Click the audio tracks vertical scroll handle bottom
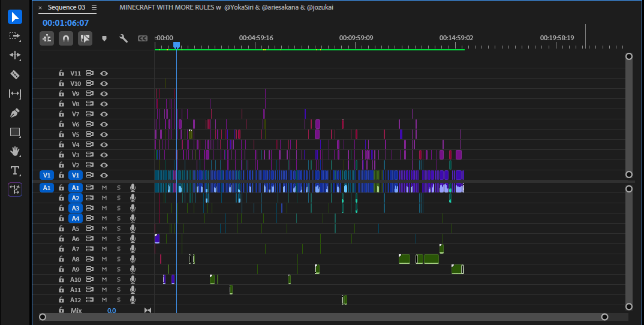 click(629, 306)
